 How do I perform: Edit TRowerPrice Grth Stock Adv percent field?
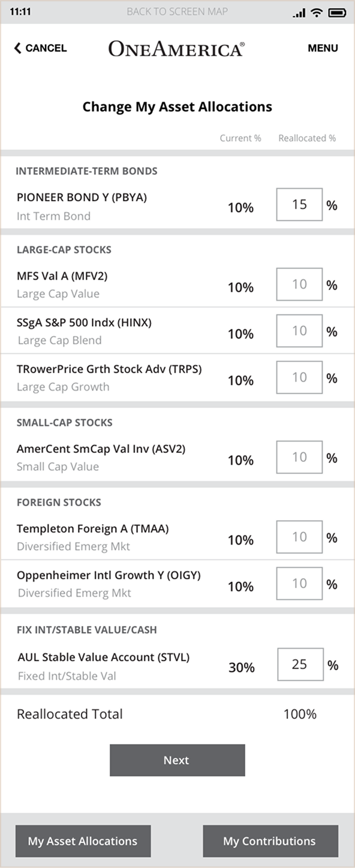point(299,377)
